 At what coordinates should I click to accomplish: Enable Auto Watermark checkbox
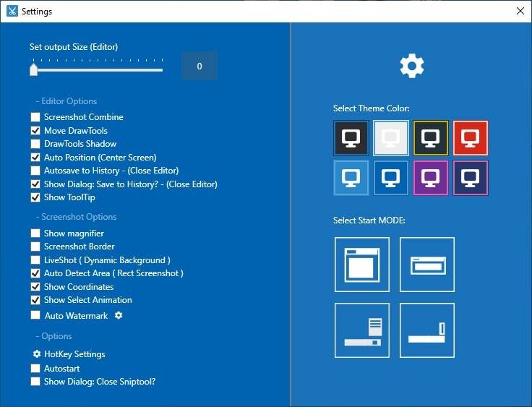point(35,315)
